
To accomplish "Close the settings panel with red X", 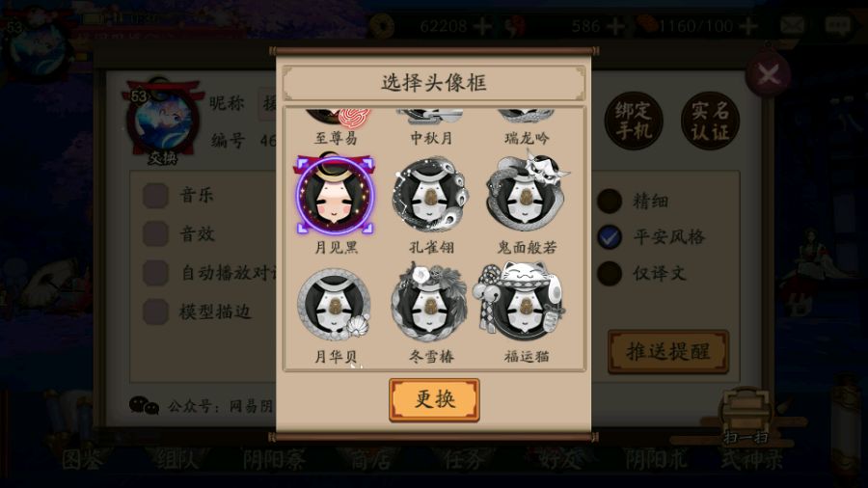I will point(769,73).
